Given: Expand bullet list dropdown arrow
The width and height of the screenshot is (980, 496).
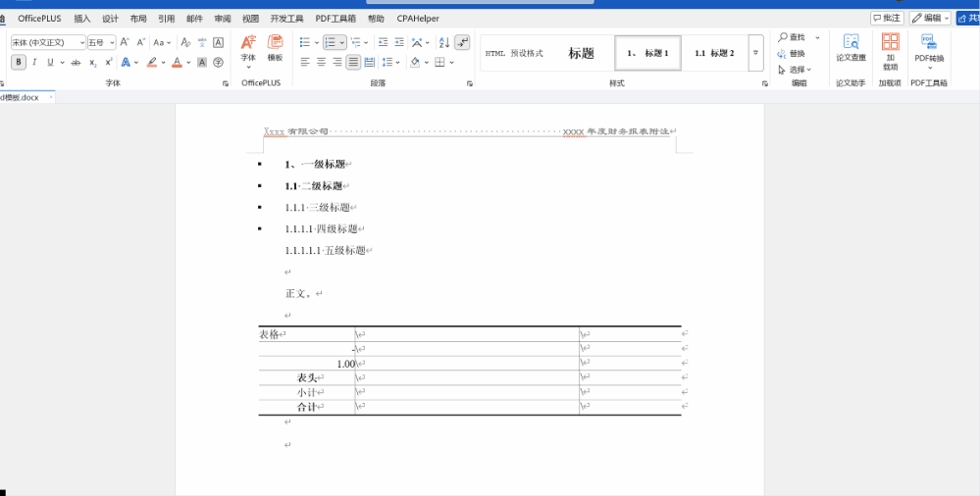Looking at the screenshot, I should (x=317, y=42).
